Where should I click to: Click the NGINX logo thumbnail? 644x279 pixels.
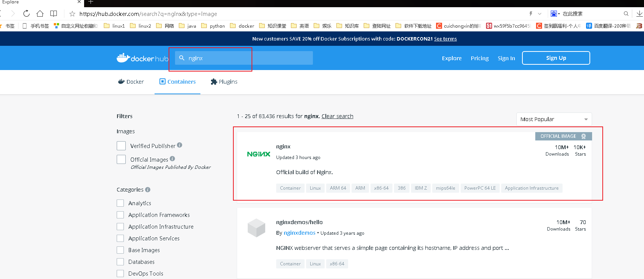(259, 154)
